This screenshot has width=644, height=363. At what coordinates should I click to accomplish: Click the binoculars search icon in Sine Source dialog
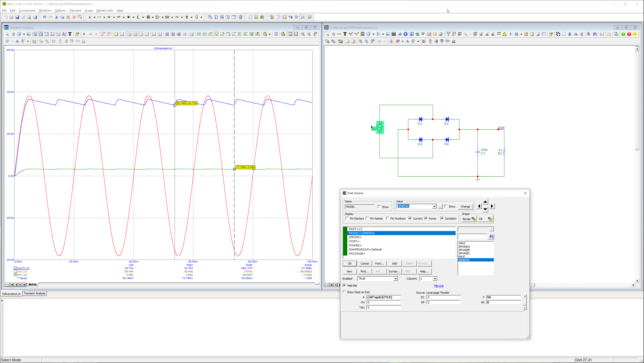[x=491, y=236]
